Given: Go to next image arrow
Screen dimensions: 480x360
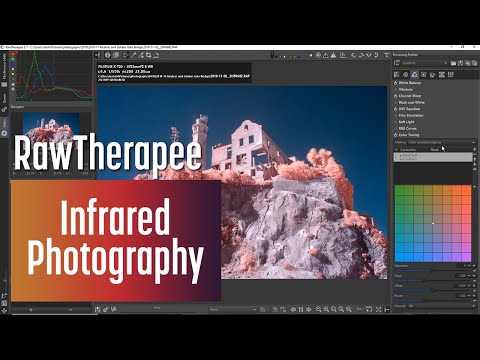Looking at the screenshot, I should pos(309,309).
